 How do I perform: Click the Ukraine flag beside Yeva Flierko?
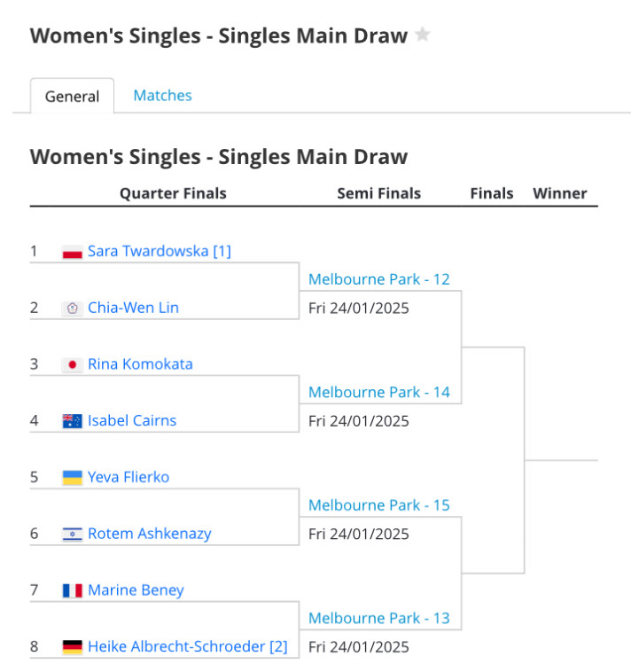tap(72, 478)
